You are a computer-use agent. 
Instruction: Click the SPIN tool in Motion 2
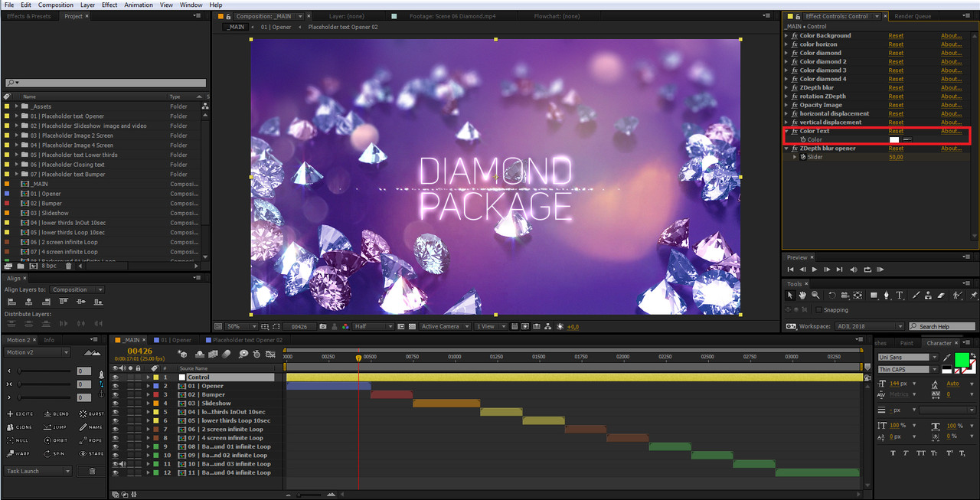pos(54,454)
